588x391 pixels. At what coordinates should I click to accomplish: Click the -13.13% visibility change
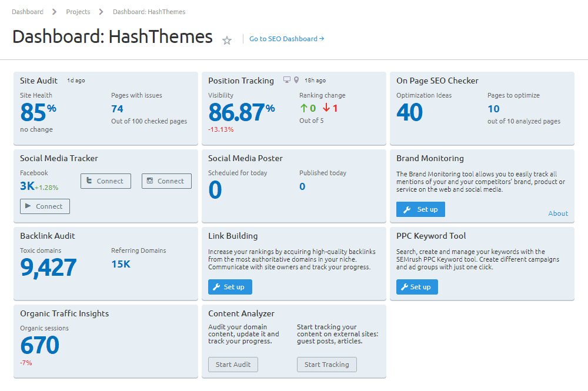tap(221, 129)
